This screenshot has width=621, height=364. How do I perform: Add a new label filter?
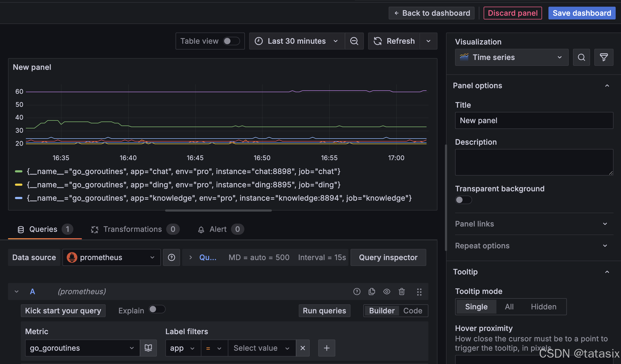pyautogui.click(x=327, y=348)
